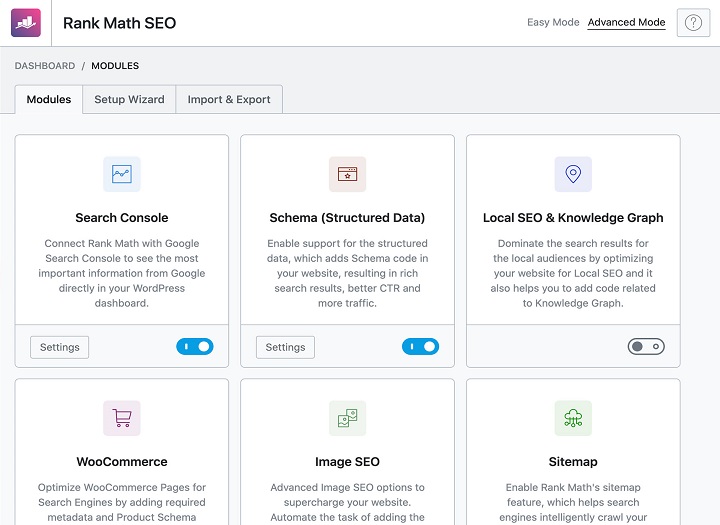This screenshot has height=525, width=720.
Task: Enable the Local SEO & Knowledge Graph toggle
Action: [646, 347]
